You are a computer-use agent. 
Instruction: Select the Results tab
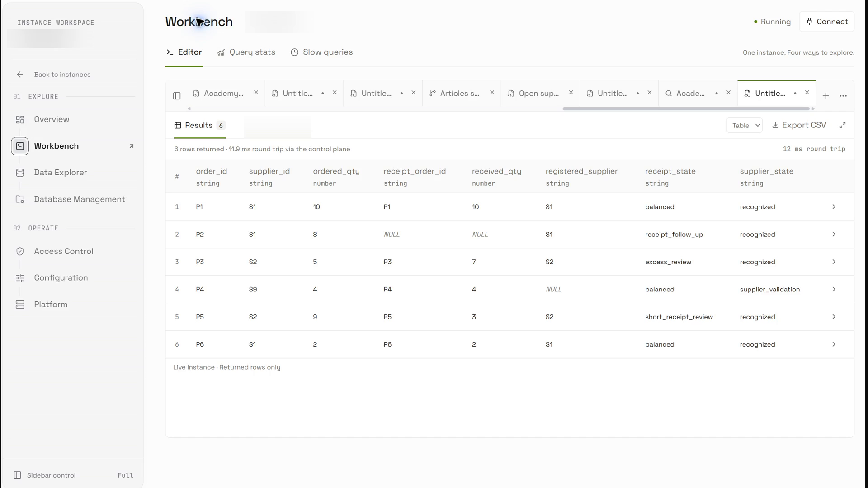(x=199, y=126)
